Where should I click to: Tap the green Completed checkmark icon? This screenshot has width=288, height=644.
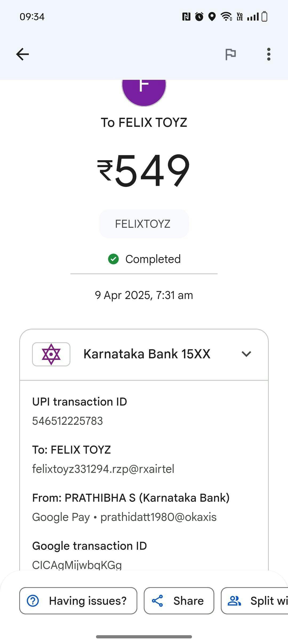[113, 259]
